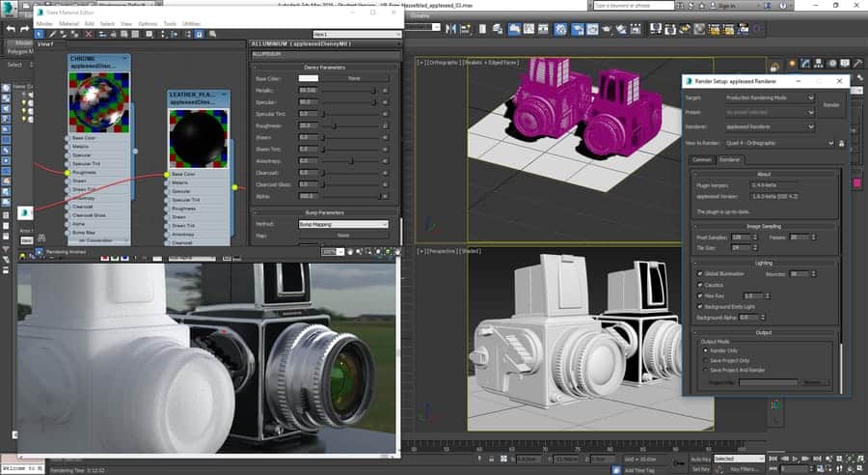
Task: Open the Renderer dropdown showing appleseed Renderer
Action: 770,126
